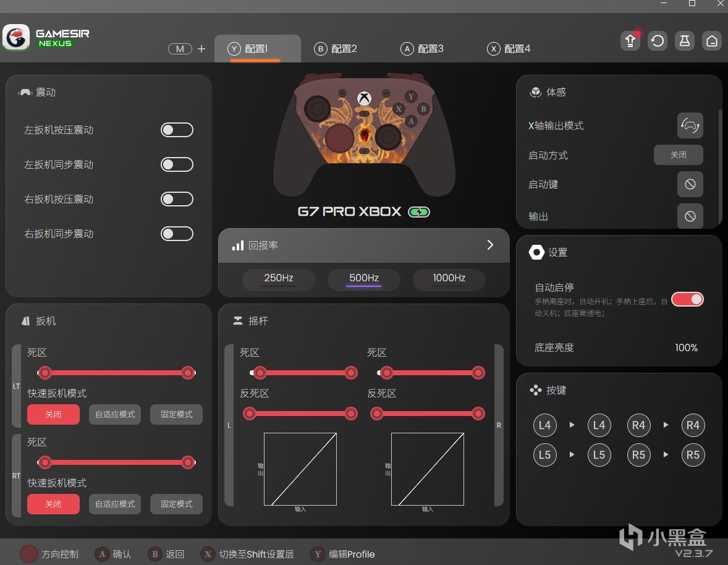
Task: Select 1000Hz polling rate
Action: pyautogui.click(x=449, y=279)
